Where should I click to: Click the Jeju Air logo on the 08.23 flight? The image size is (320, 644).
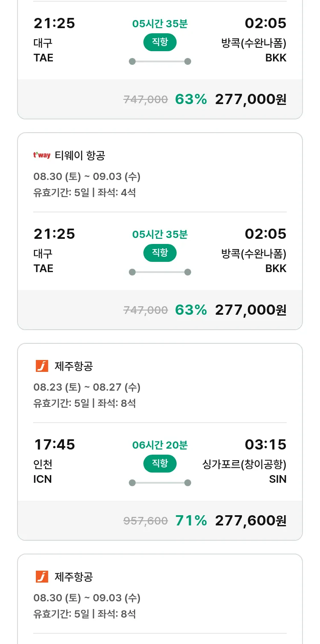click(x=42, y=366)
